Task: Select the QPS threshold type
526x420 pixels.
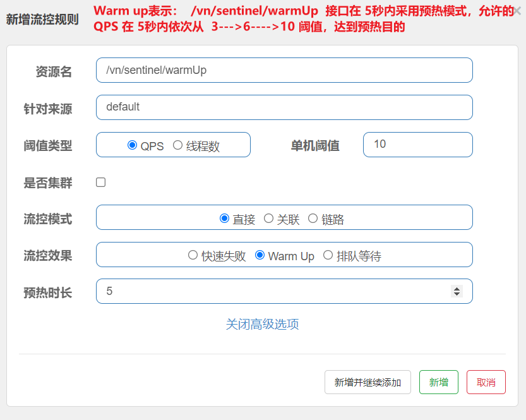Action: (132, 145)
